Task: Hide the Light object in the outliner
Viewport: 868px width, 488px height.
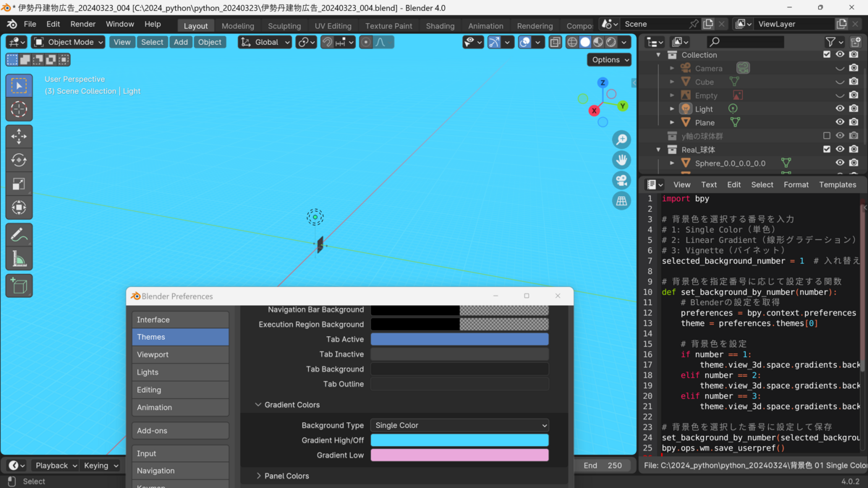Action: coord(840,108)
